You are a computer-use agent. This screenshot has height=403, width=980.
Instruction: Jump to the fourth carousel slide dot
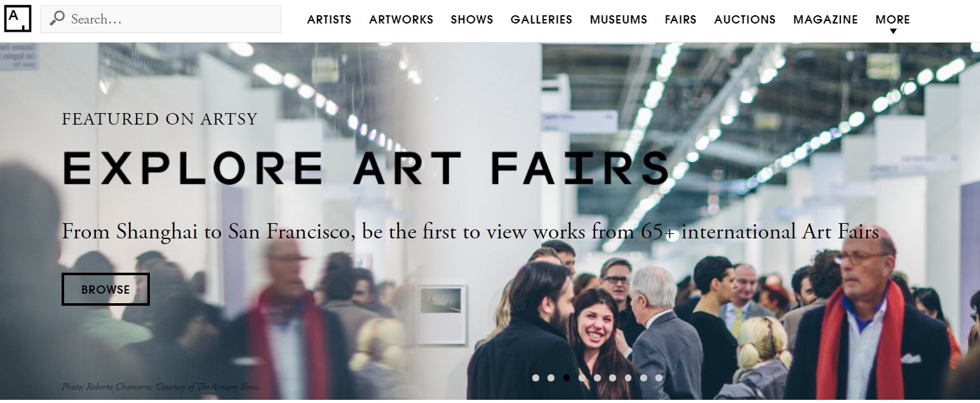click(582, 378)
